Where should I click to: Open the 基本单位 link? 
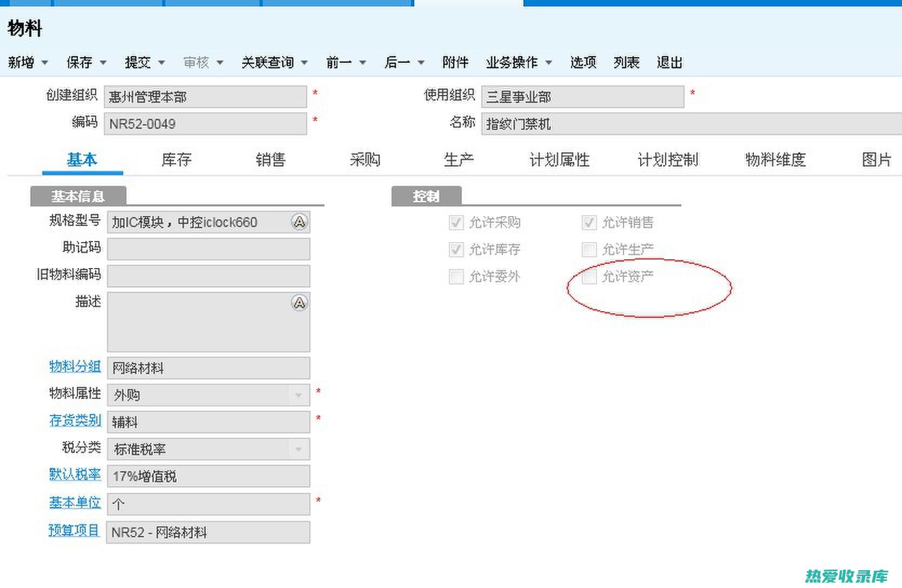click(75, 503)
